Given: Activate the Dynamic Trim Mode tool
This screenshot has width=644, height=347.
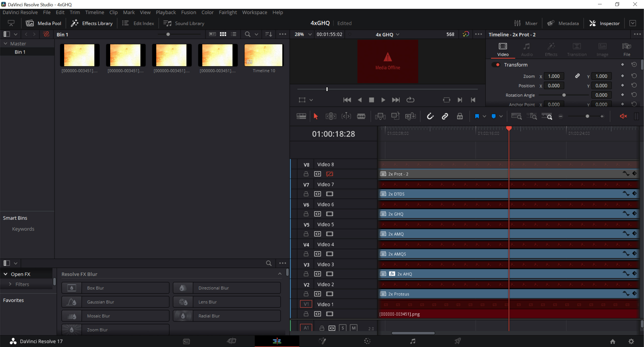Looking at the screenshot, I should click(346, 116).
